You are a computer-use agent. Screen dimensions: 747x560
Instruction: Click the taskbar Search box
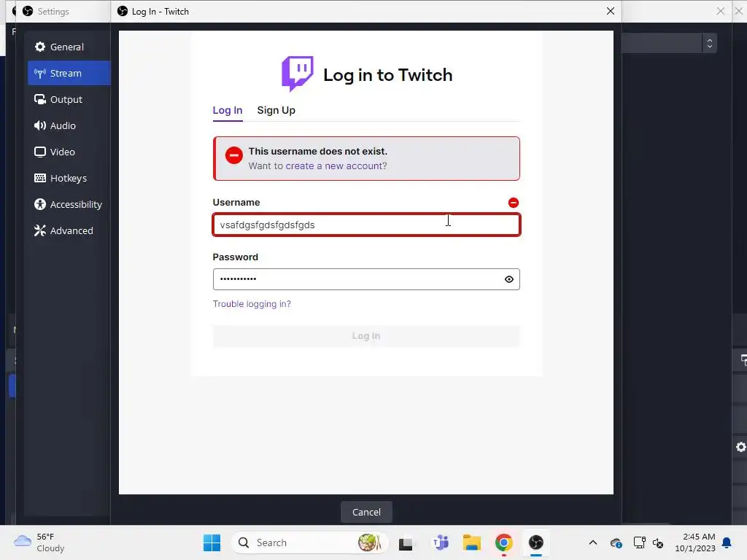(x=309, y=542)
